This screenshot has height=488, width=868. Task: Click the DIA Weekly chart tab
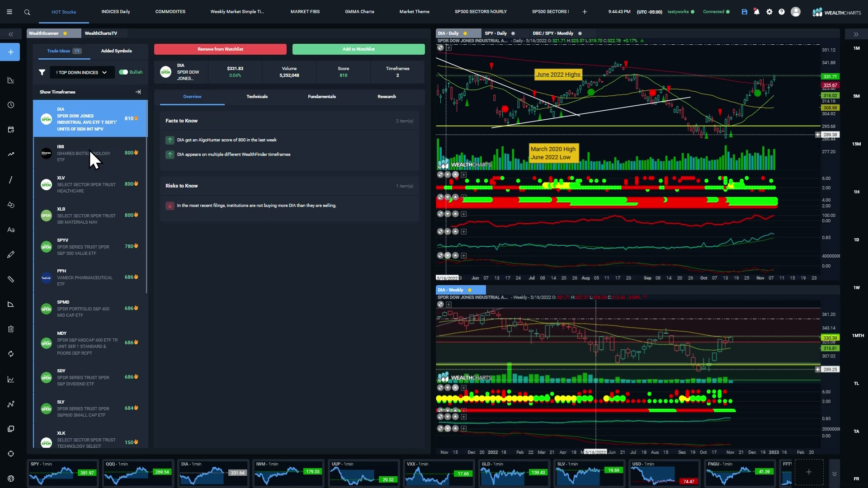click(x=460, y=290)
